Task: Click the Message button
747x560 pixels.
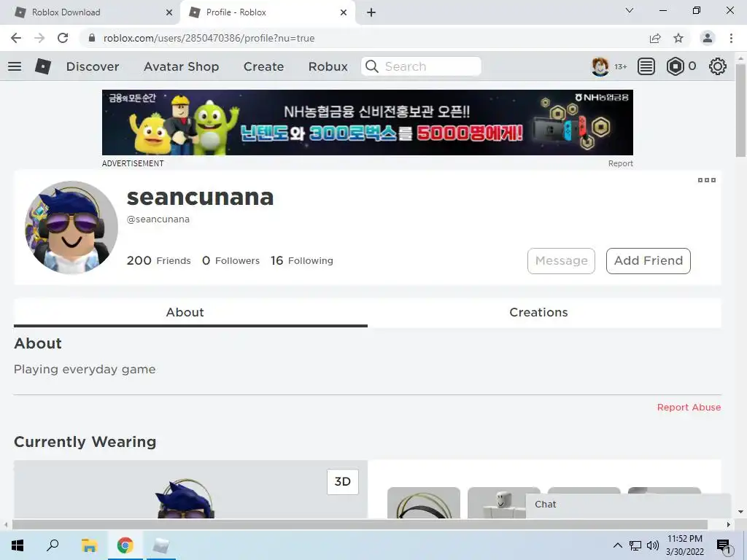Action: [x=561, y=261]
